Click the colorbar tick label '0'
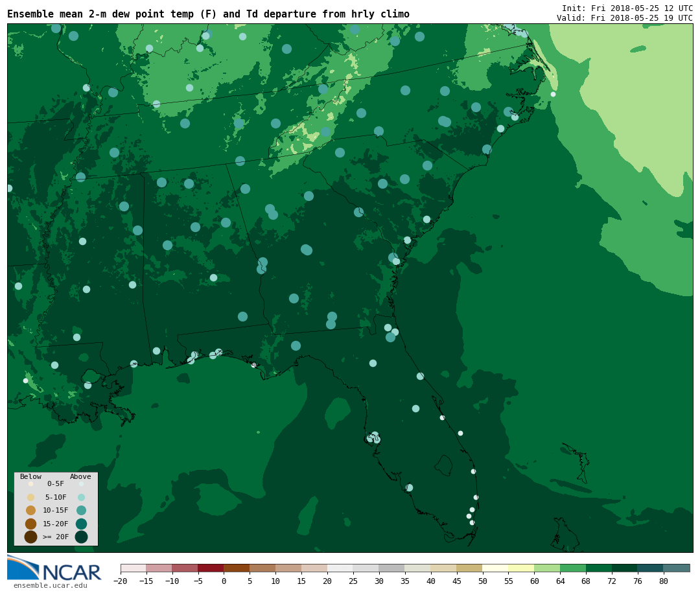This screenshot has width=700, height=593. tap(224, 581)
